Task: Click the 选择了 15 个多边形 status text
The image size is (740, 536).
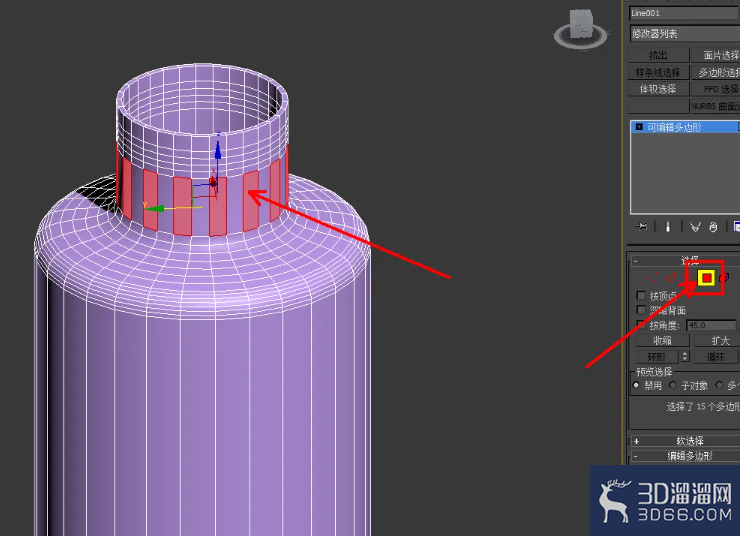Action: coord(703,407)
